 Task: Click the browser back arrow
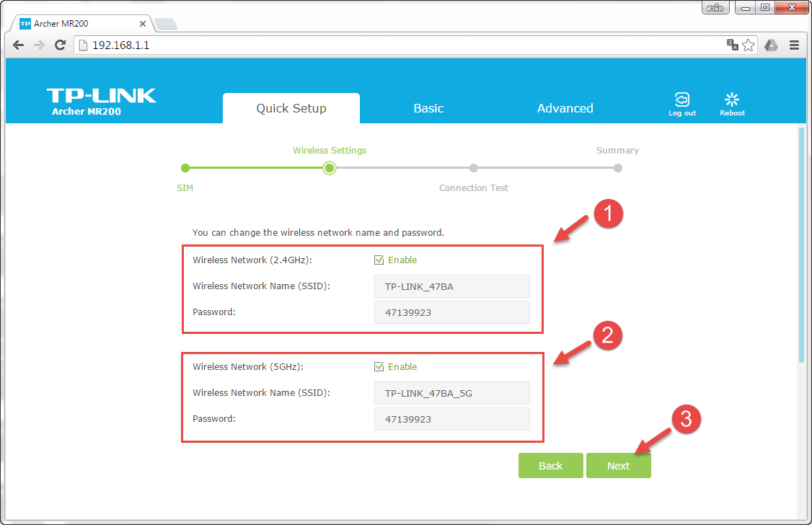[18, 45]
